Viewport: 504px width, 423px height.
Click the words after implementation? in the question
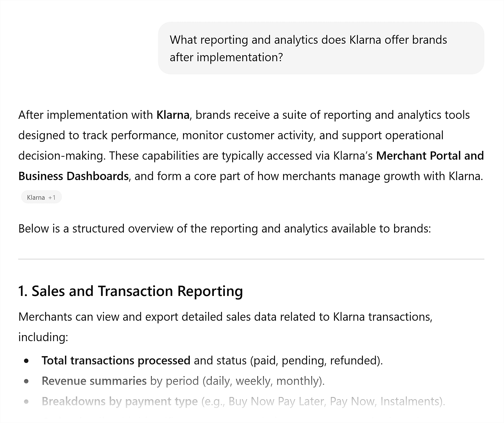pyautogui.click(x=226, y=57)
